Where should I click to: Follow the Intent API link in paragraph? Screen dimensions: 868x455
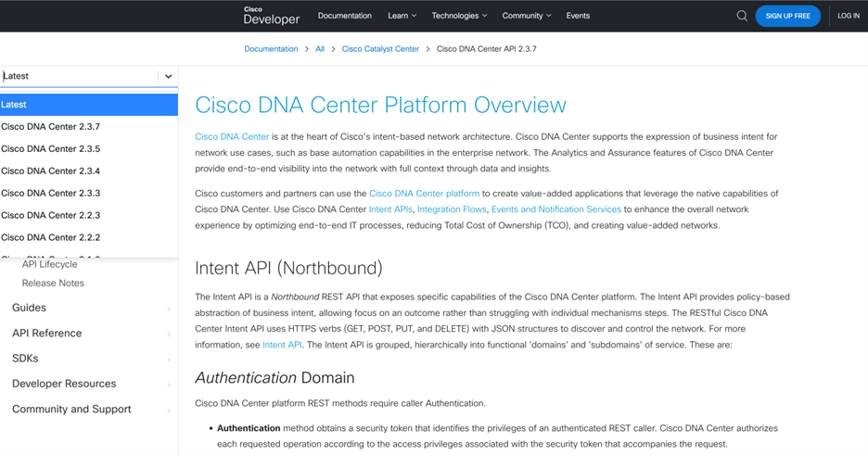tap(282, 345)
